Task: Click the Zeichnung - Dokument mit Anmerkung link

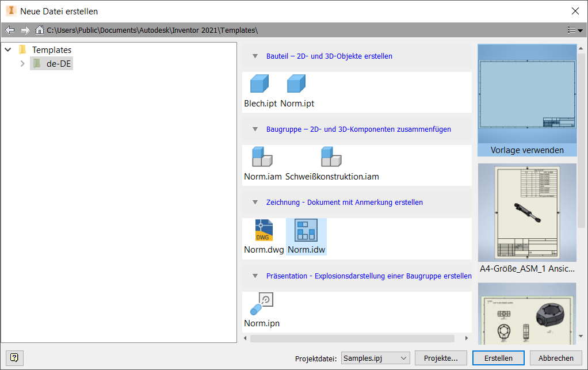Action: point(344,203)
